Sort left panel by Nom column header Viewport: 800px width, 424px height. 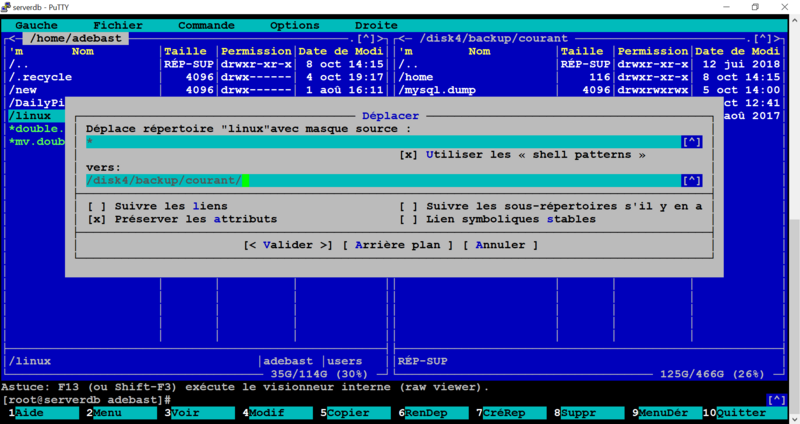(x=83, y=52)
